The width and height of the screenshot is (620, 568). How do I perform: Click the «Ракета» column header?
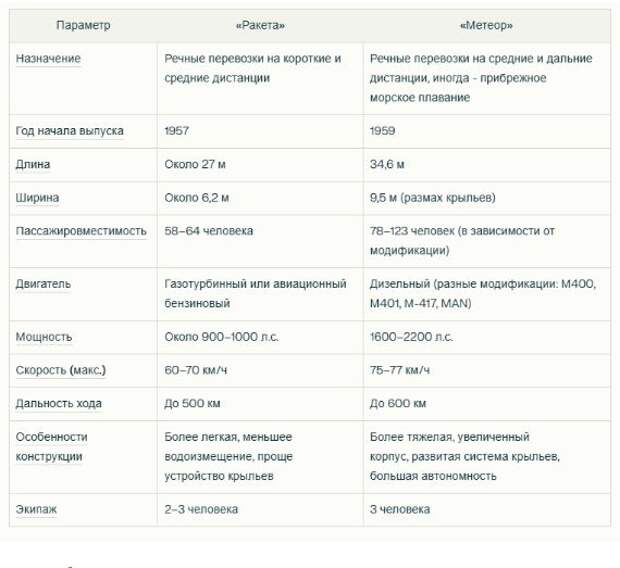click(x=260, y=25)
